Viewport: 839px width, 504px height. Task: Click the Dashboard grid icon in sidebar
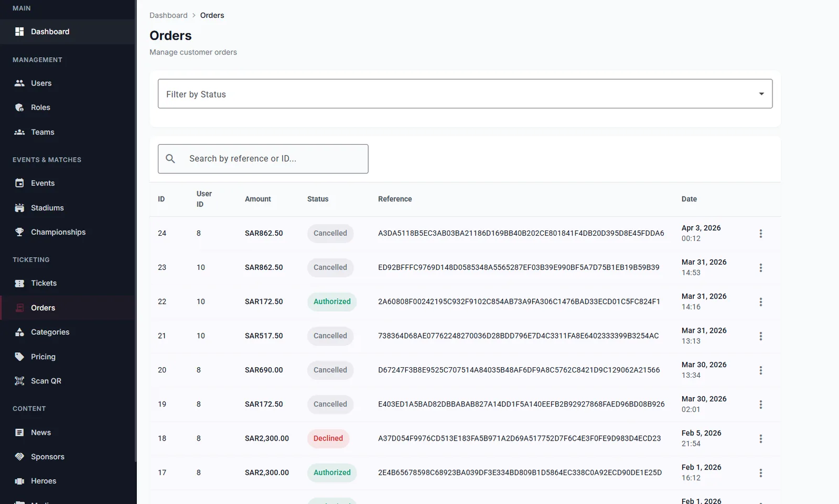tap(19, 31)
